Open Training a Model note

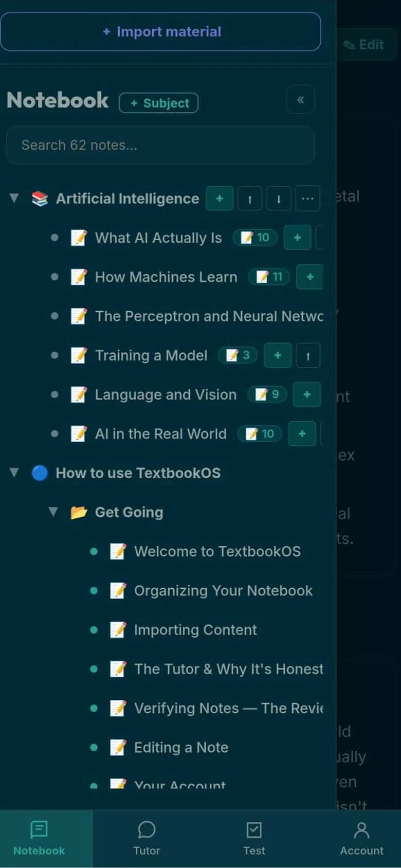click(x=151, y=355)
